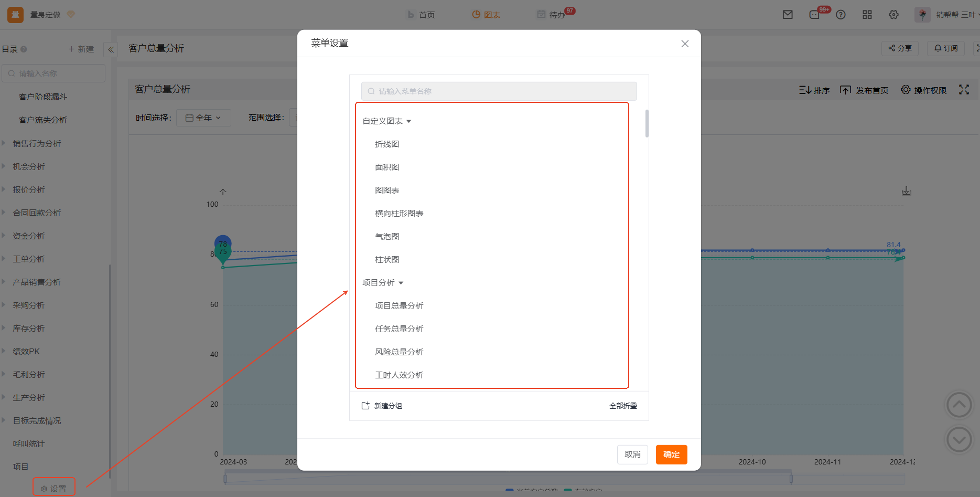The width and height of the screenshot is (980, 497).
Task: Click the mail envelope icon in header
Action: click(788, 15)
